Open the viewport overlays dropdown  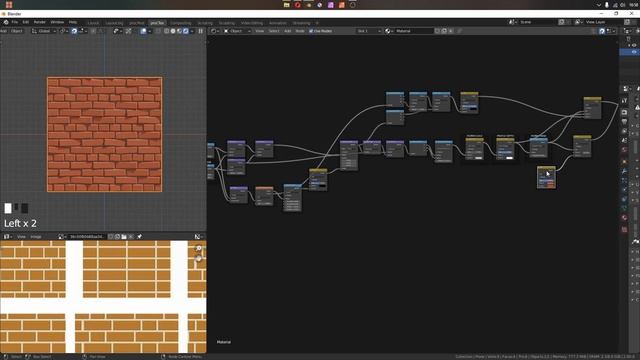pos(149,31)
